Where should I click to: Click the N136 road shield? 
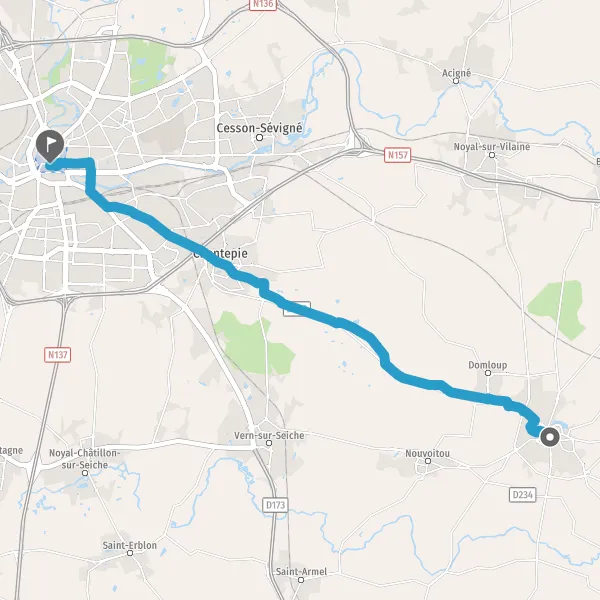263,4
